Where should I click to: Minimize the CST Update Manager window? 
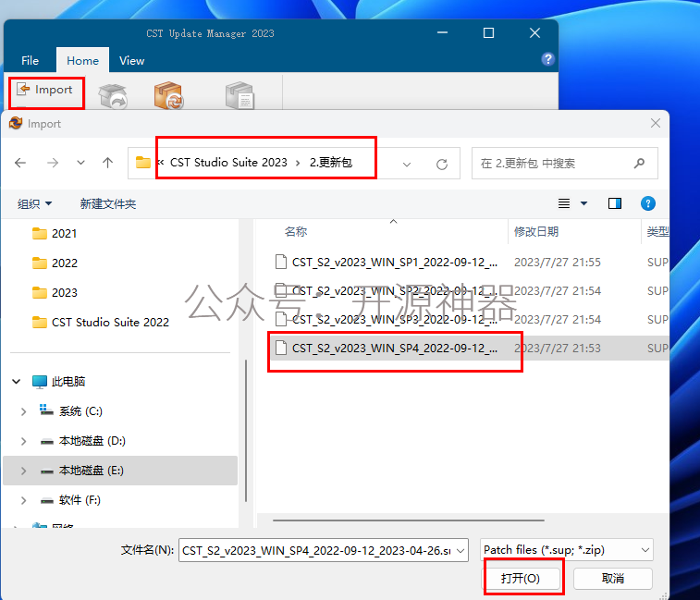(x=442, y=33)
